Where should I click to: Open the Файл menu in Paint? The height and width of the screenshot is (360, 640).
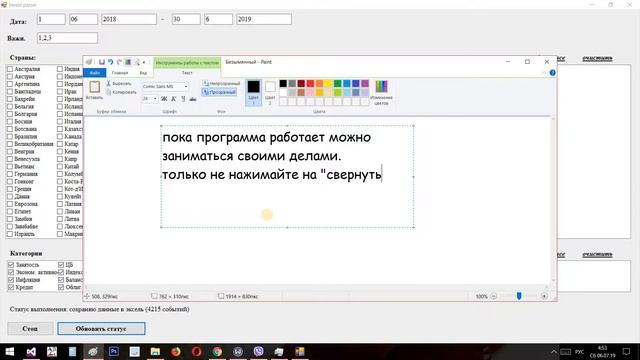click(95, 73)
